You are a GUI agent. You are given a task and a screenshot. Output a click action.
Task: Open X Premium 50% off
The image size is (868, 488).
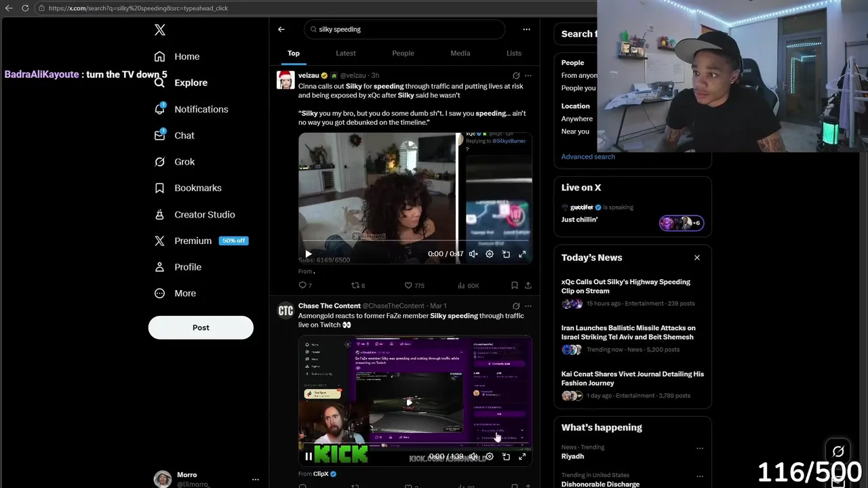click(x=201, y=241)
